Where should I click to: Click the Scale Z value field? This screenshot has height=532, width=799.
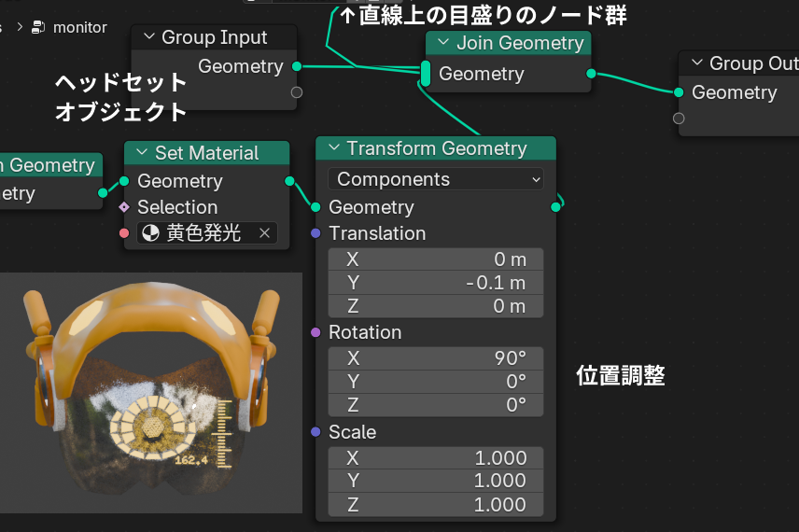pos(435,505)
